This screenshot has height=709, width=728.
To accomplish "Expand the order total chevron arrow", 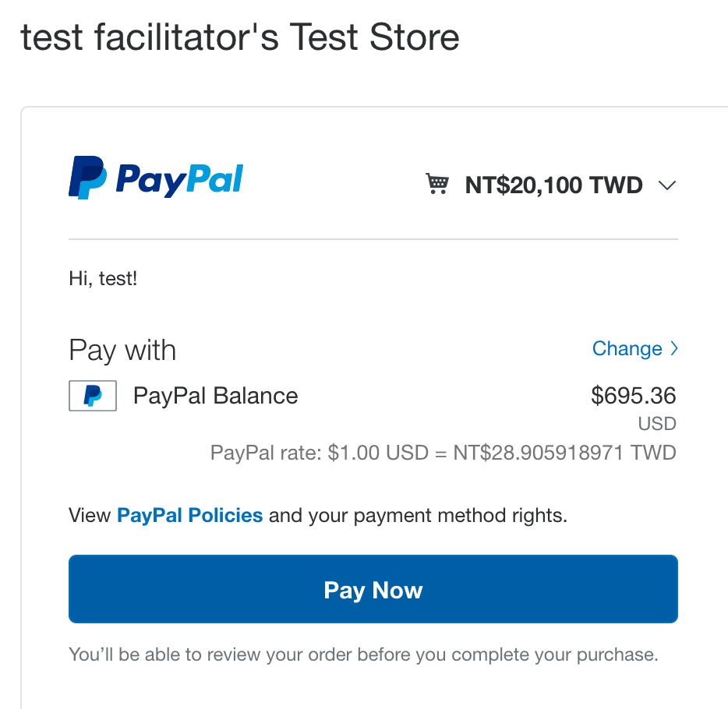I will 667,185.
